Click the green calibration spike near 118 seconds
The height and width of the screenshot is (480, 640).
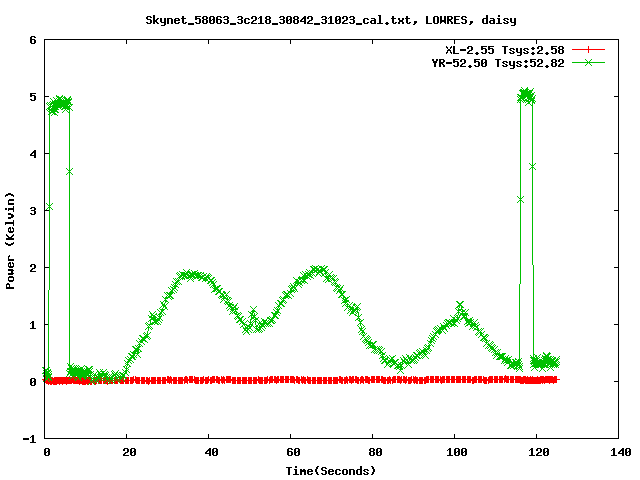[526, 96]
